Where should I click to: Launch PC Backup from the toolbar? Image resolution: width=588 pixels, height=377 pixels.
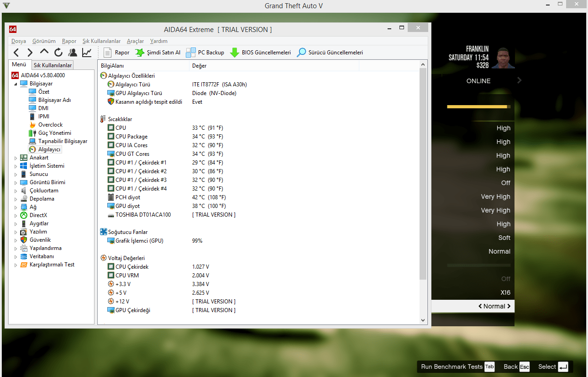205,53
